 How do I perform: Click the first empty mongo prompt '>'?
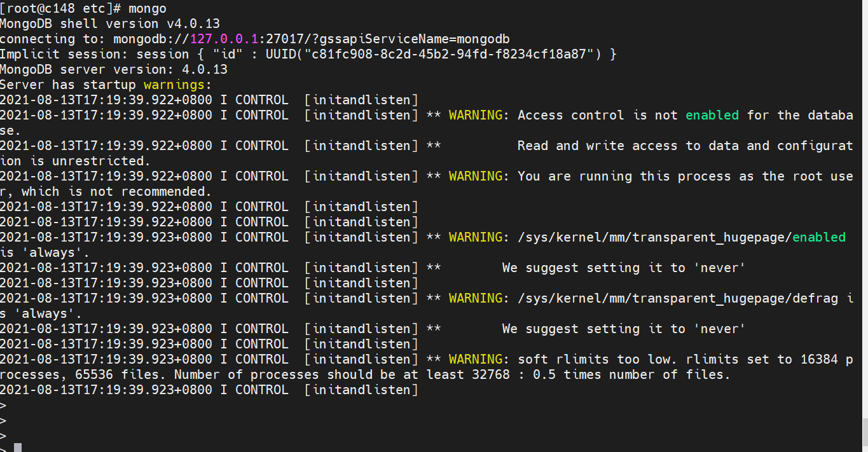[3, 405]
